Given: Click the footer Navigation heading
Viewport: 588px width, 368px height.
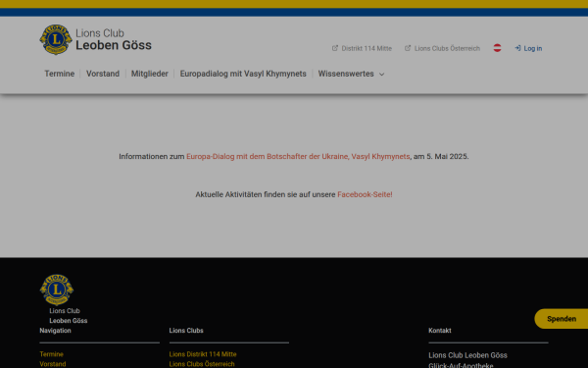Looking at the screenshot, I should [x=55, y=331].
